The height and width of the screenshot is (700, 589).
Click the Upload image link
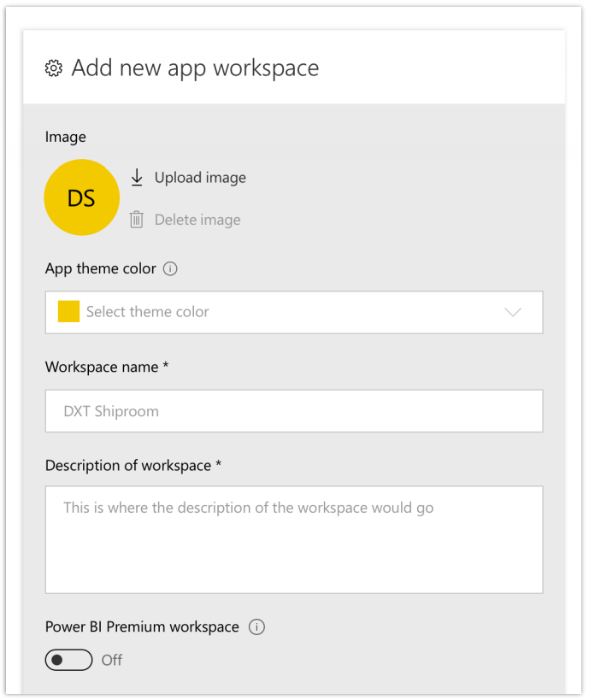click(200, 178)
